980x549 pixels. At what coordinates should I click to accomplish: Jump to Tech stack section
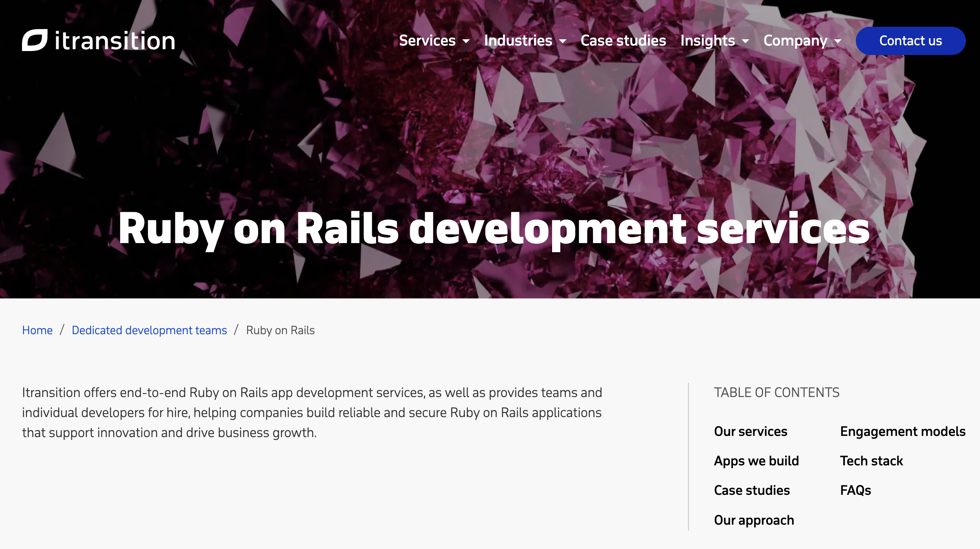[872, 461]
